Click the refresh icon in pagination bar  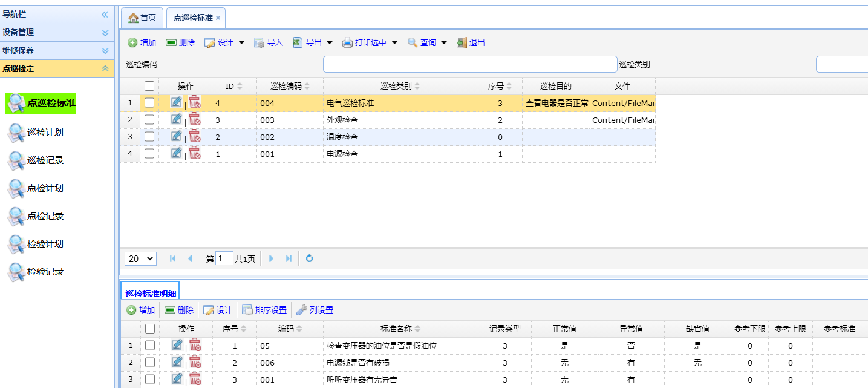(x=309, y=258)
